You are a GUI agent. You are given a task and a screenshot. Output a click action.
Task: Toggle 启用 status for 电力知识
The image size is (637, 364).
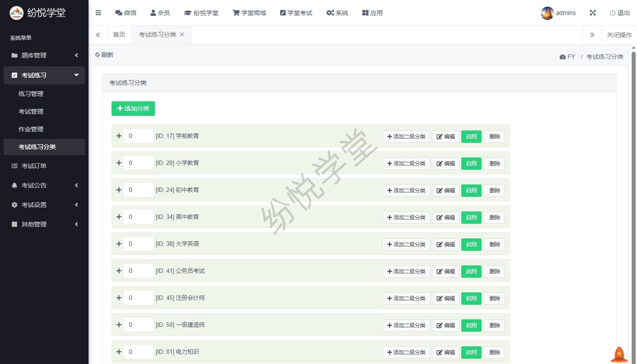click(471, 353)
